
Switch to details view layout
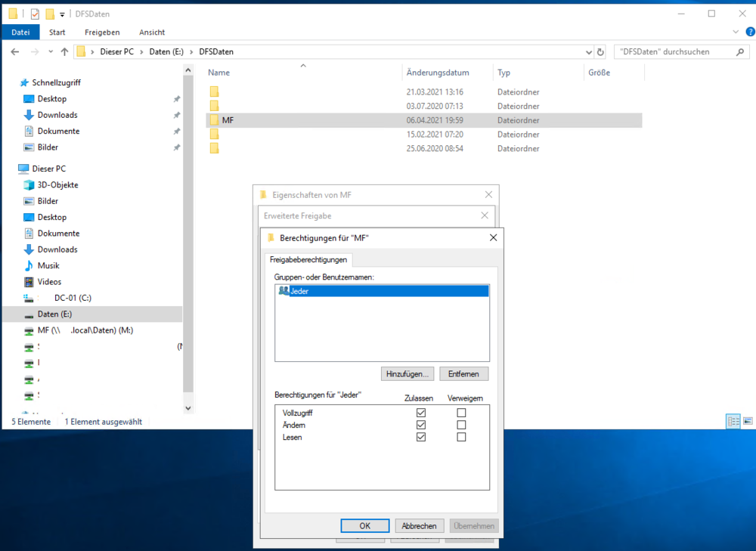(733, 421)
